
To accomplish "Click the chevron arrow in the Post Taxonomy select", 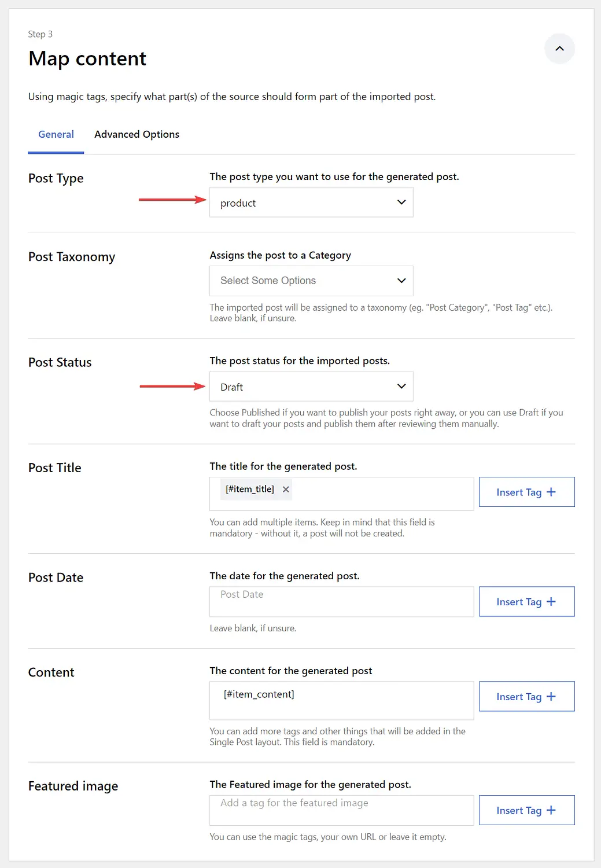I will [401, 281].
